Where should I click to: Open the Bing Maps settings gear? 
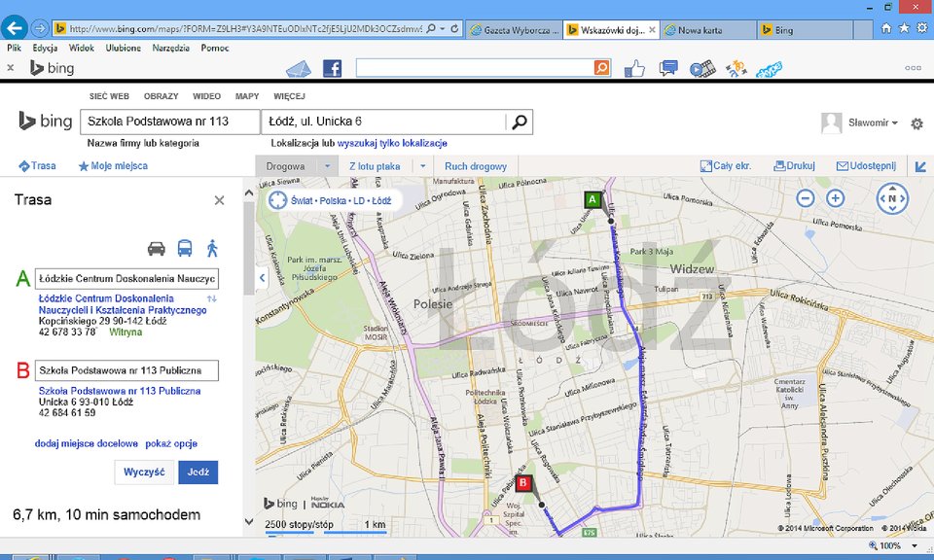pos(916,123)
